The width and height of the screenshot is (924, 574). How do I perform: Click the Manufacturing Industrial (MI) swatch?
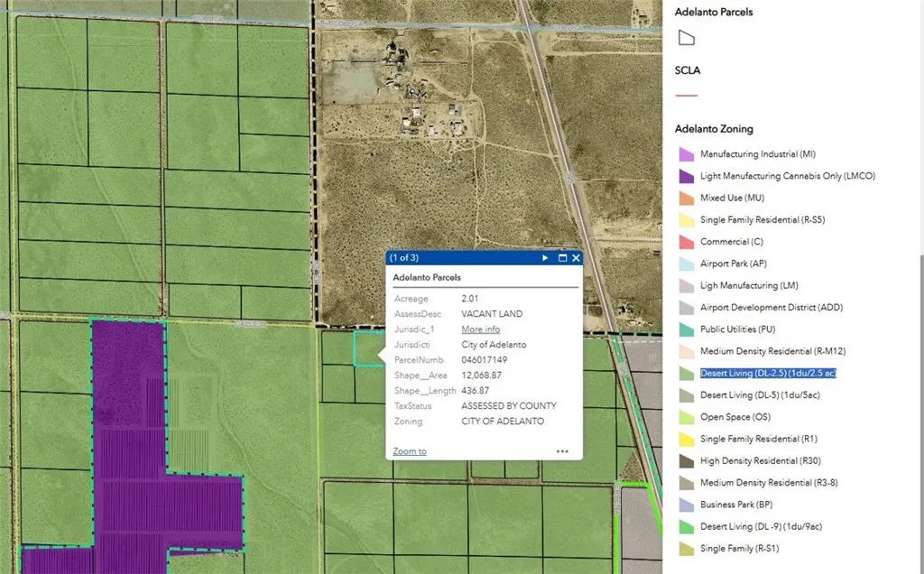(x=686, y=154)
